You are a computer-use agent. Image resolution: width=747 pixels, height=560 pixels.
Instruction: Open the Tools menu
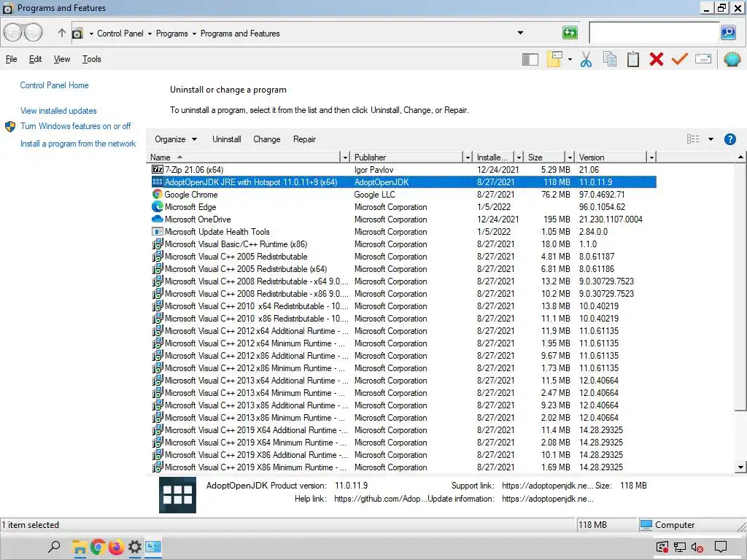(91, 59)
